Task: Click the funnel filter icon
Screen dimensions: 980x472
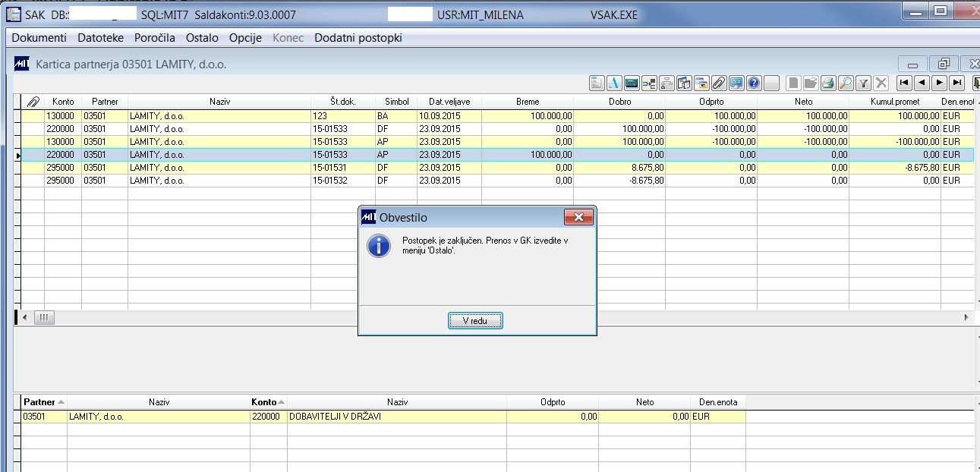Action: [x=863, y=83]
